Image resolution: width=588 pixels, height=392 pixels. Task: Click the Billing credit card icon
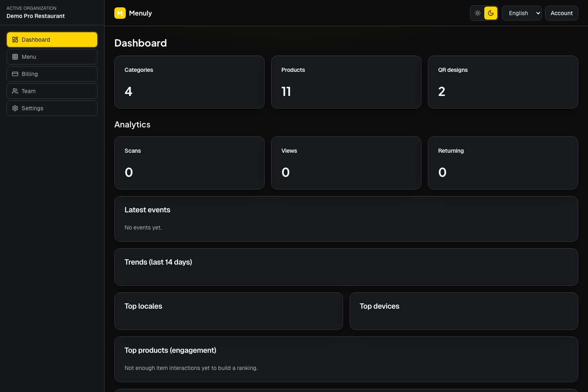tap(15, 74)
